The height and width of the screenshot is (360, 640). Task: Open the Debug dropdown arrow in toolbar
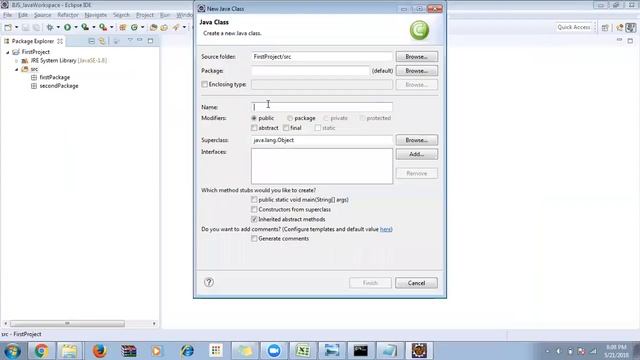click(58, 27)
